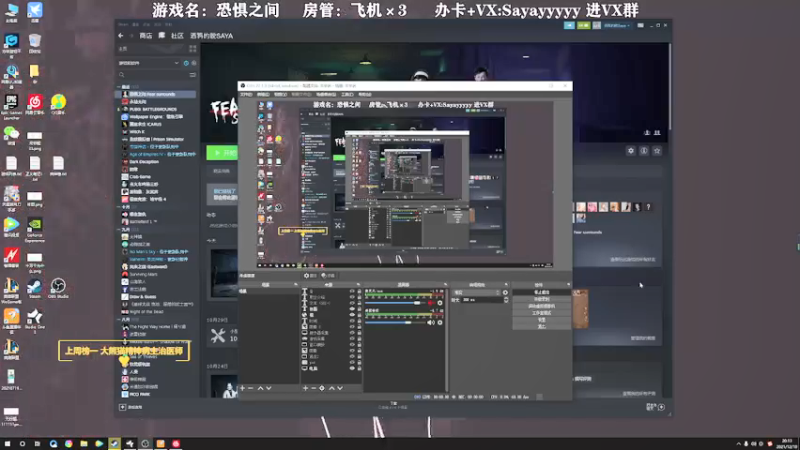Open the source filters button above OBS scenes

[328, 276]
